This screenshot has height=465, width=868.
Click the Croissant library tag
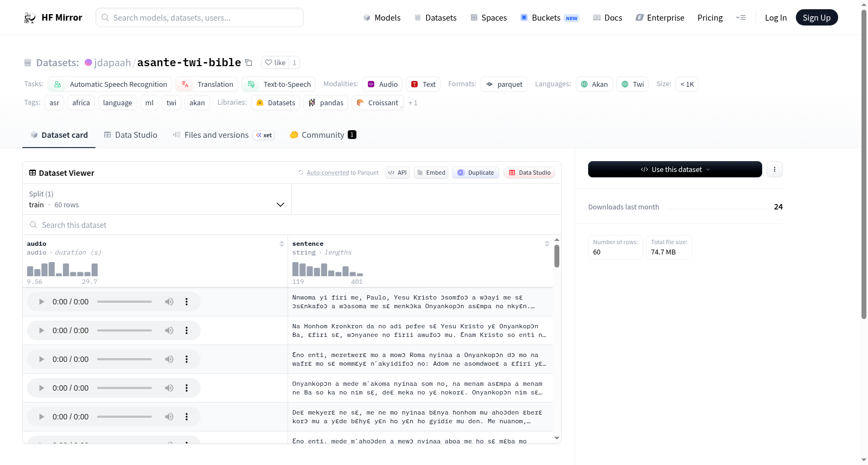378,103
